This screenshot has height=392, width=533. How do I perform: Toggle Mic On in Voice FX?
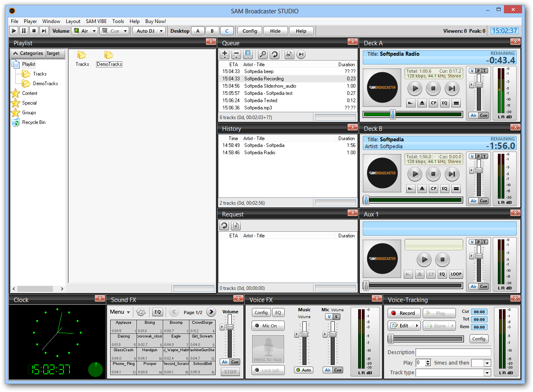coord(268,326)
